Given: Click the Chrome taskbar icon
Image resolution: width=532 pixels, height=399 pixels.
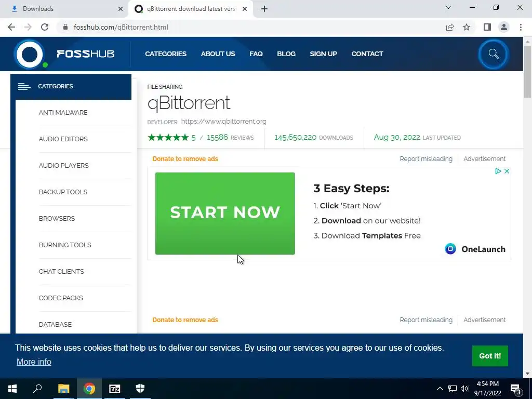Looking at the screenshot, I should [x=89, y=389].
